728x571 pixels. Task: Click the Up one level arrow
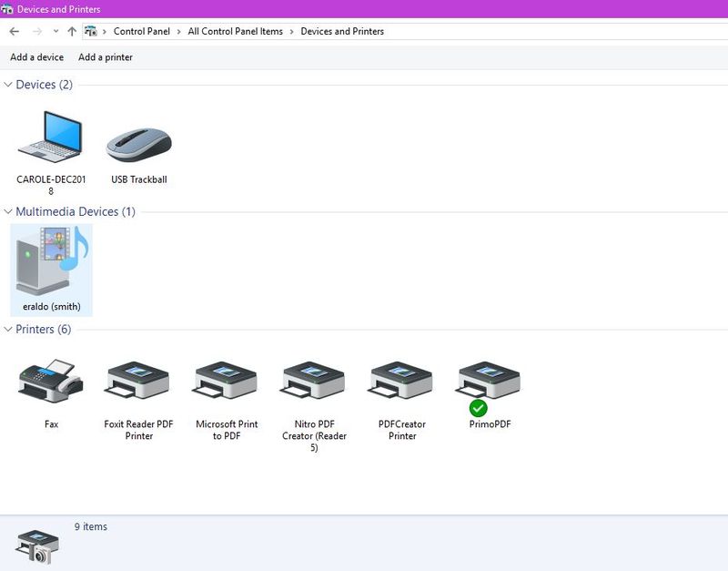(x=72, y=31)
